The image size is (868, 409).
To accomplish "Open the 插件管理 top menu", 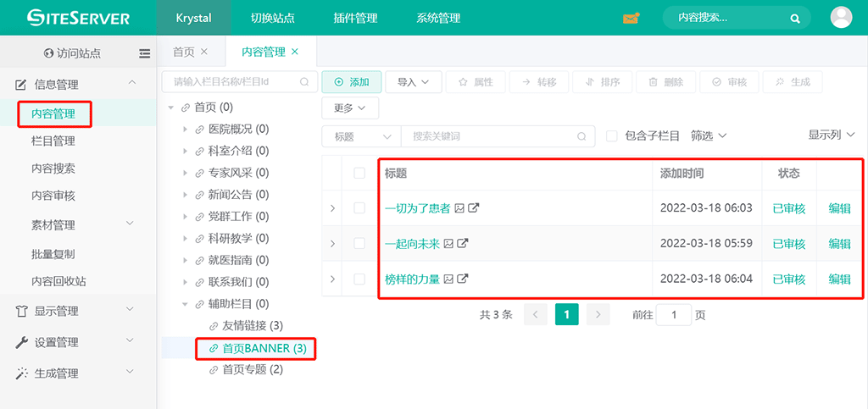I will 354,18.
